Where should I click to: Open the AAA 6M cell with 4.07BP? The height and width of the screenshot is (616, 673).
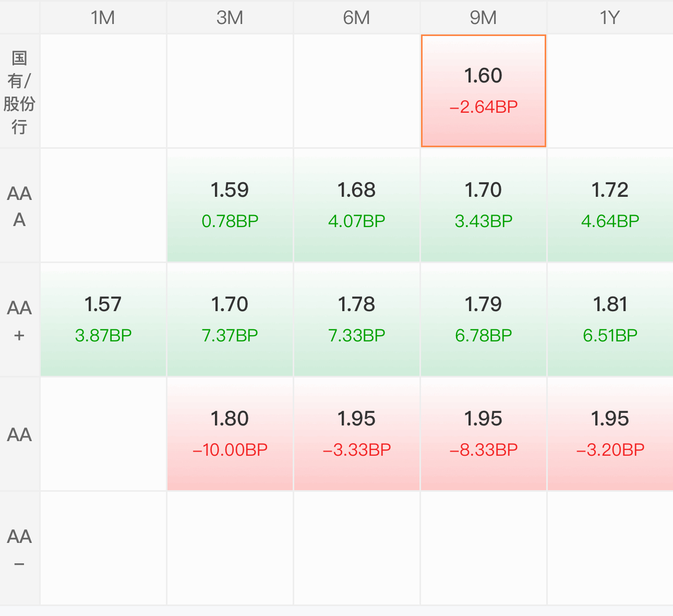pos(357,205)
